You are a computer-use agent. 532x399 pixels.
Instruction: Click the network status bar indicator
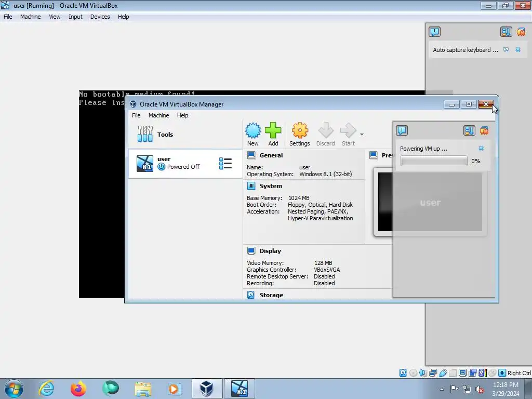coord(433,373)
